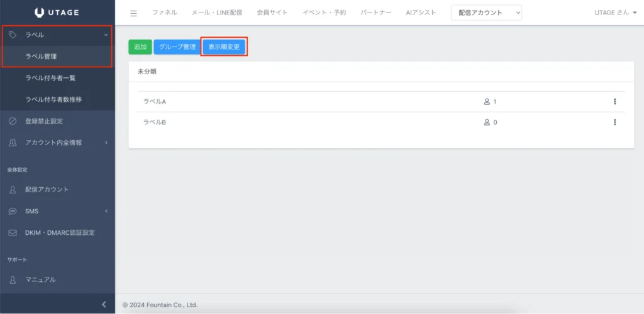Click the count 0 for ラベルB
The image size is (644, 314).
pyautogui.click(x=495, y=122)
